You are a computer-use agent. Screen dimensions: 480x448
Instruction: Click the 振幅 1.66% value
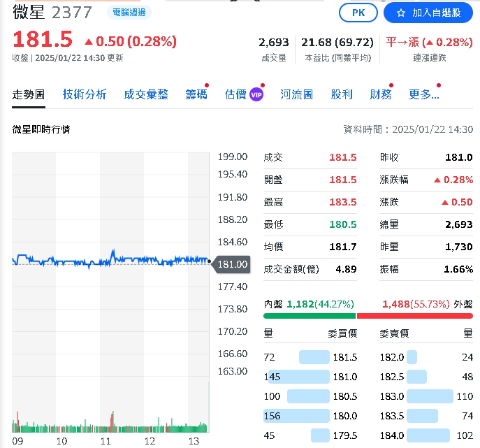point(458,269)
